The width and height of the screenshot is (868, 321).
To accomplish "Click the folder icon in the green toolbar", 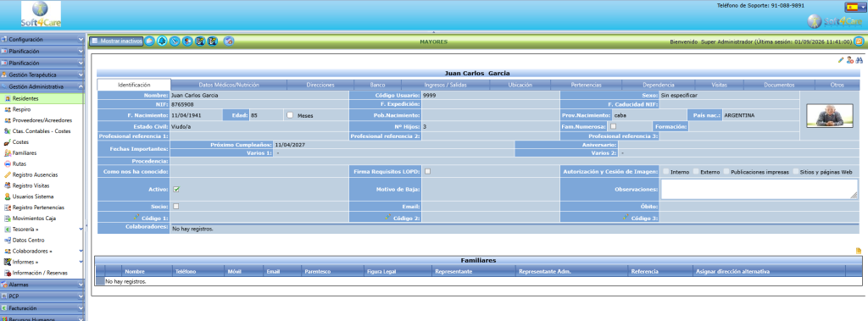I will [x=149, y=41].
